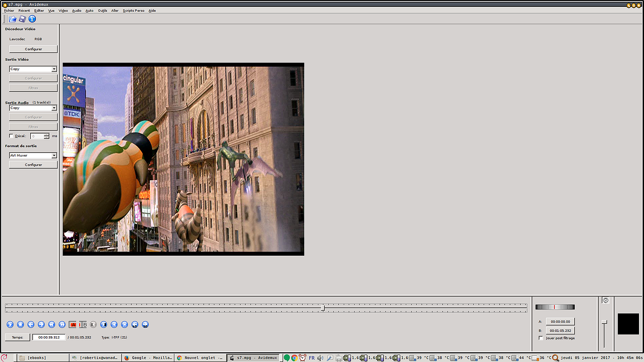The height and width of the screenshot is (362, 644).
Task: Click the jog shuttle wheel control
Action: click(555, 307)
